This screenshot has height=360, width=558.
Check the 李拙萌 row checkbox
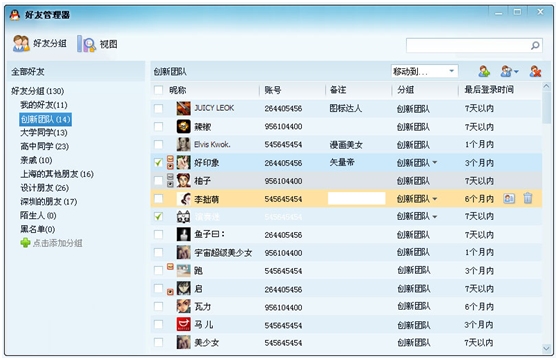click(x=158, y=198)
